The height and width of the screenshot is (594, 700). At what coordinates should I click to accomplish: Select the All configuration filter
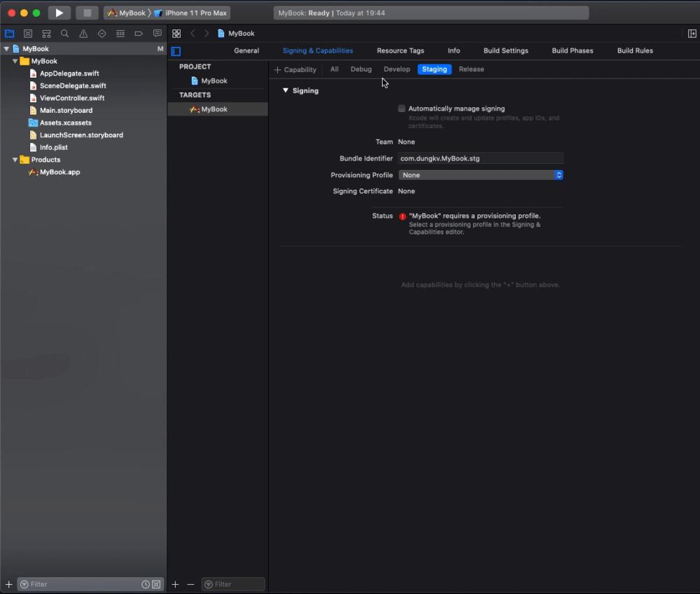pos(335,69)
